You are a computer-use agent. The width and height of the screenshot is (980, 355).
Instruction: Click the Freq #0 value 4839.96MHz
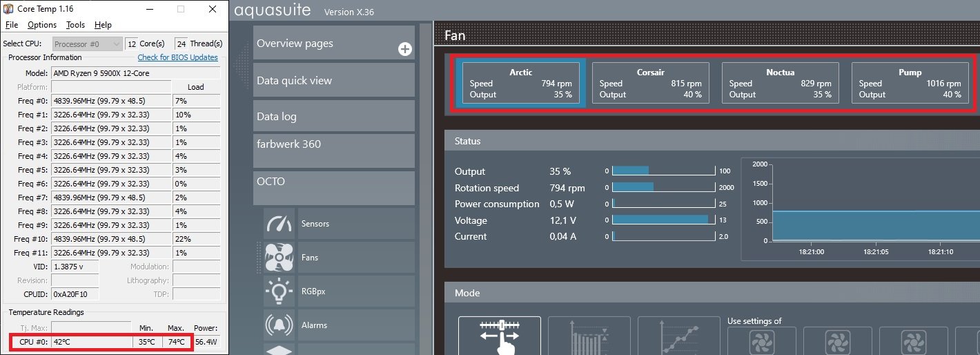point(111,101)
